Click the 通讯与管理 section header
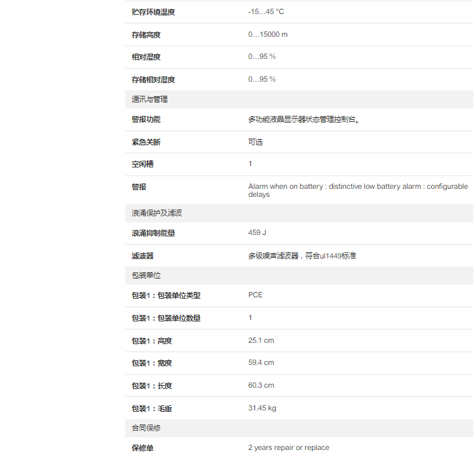Viewport: 476px width, 456px height. [149, 99]
